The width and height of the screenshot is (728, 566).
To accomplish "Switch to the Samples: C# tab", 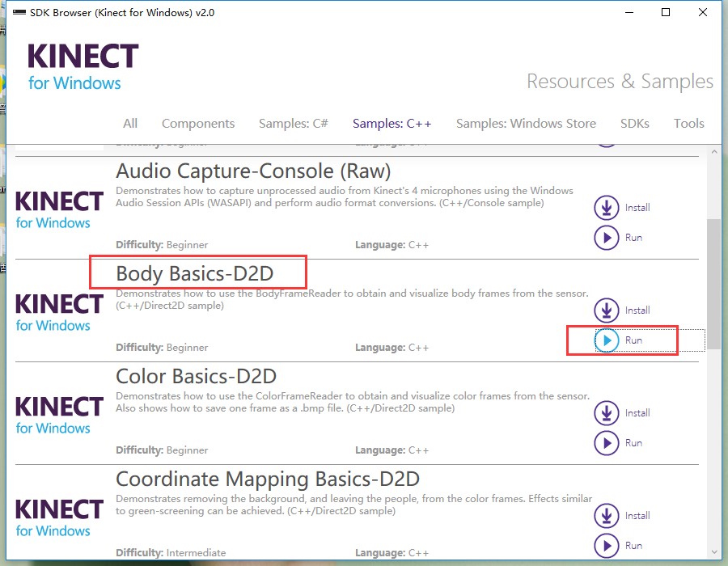I will pos(294,123).
